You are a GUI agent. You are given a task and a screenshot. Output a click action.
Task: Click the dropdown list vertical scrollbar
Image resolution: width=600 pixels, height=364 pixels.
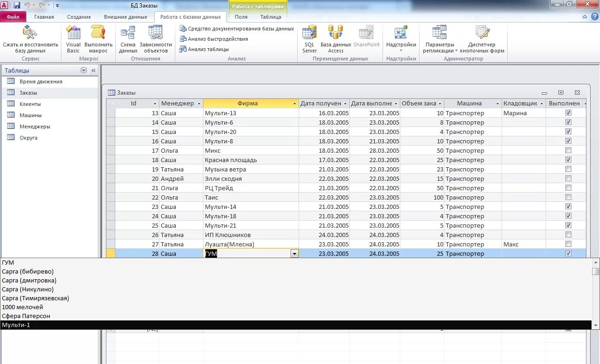(x=596, y=294)
